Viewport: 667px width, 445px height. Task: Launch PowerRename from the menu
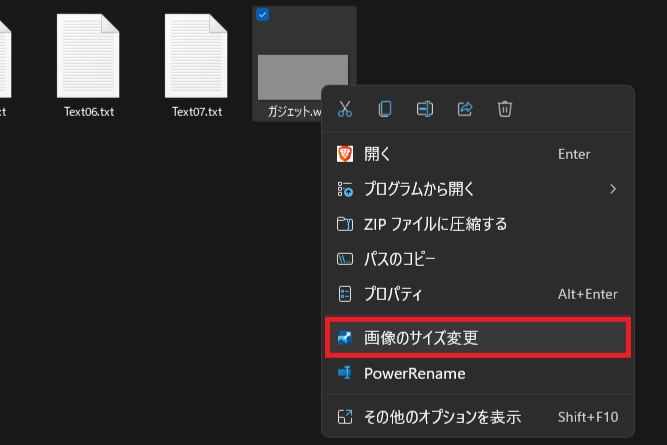[415, 373]
